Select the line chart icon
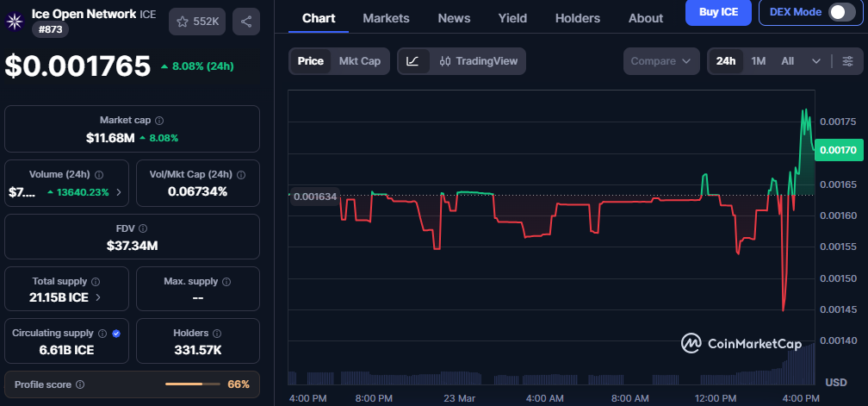Image resolution: width=868 pixels, height=406 pixels. coord(413,61)
